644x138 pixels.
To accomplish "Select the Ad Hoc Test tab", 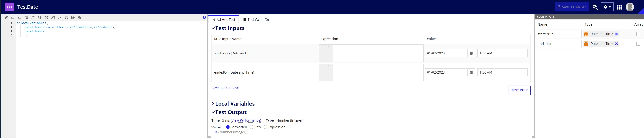I will [223, 20].
